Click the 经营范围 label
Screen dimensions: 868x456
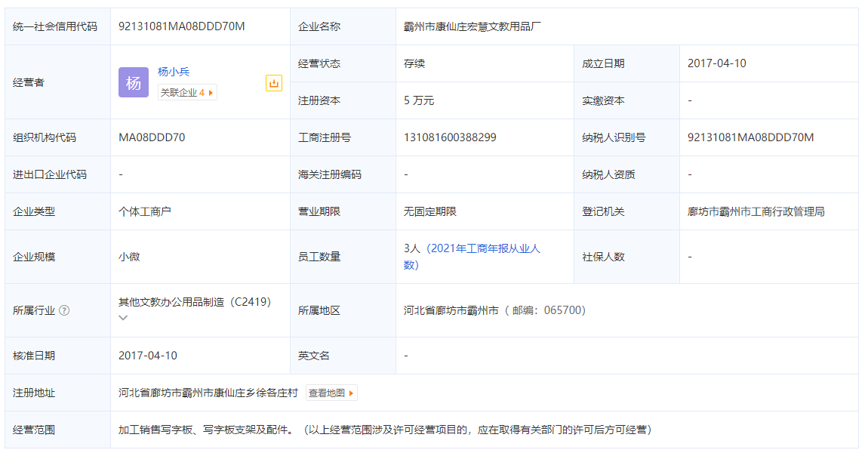coord(34,430)
